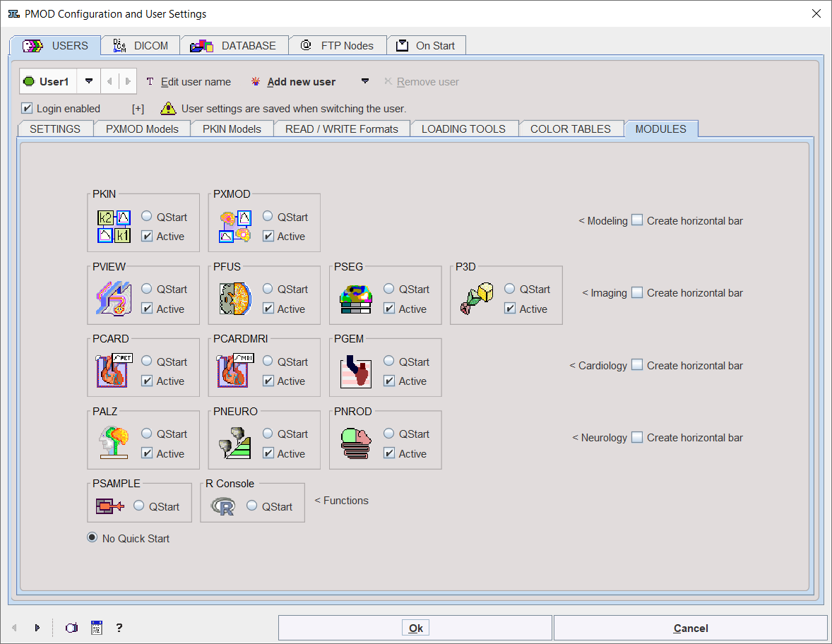Click the console log icon in bottom bar
The height and width of the screenshot is (644, 832).
[97, 628]
